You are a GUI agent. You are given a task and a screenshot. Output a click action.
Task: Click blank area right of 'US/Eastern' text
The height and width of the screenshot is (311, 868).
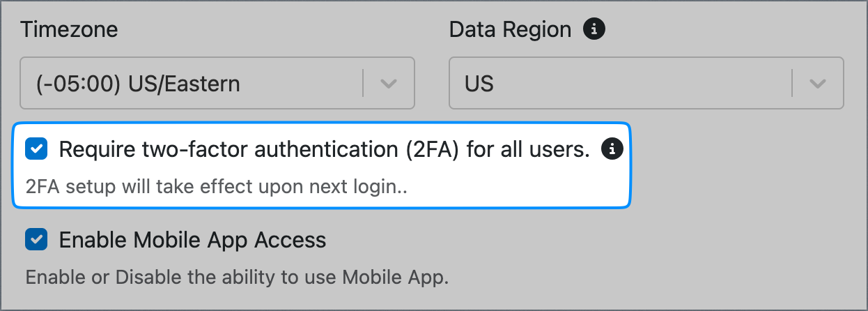coord(300,84)
